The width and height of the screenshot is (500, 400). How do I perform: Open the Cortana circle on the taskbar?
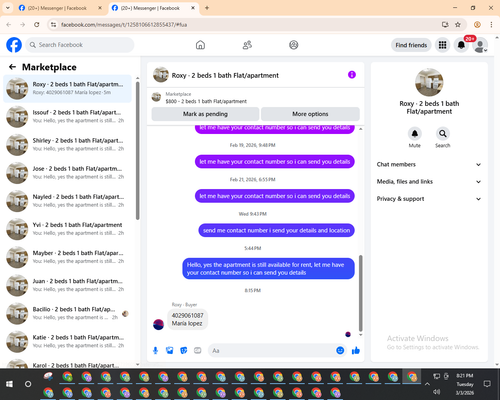28,384
